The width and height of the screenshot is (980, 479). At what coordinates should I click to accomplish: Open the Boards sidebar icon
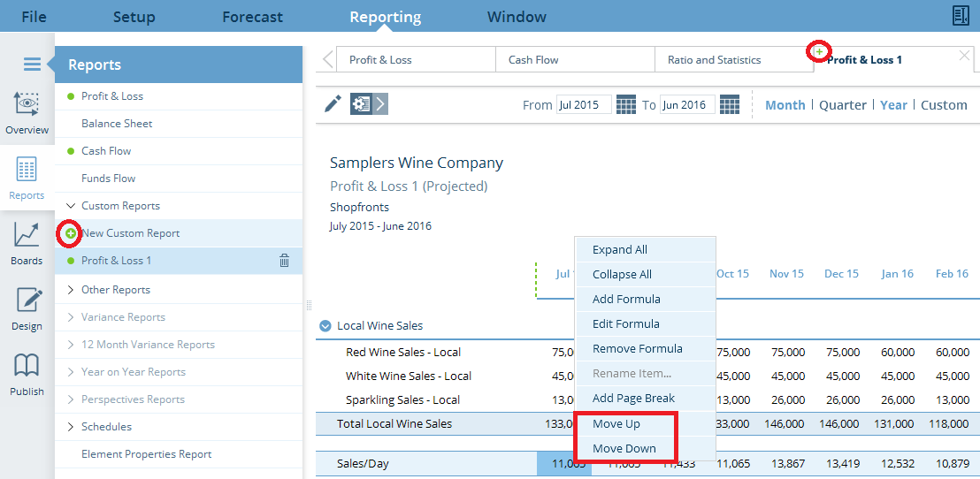[27, 243]
